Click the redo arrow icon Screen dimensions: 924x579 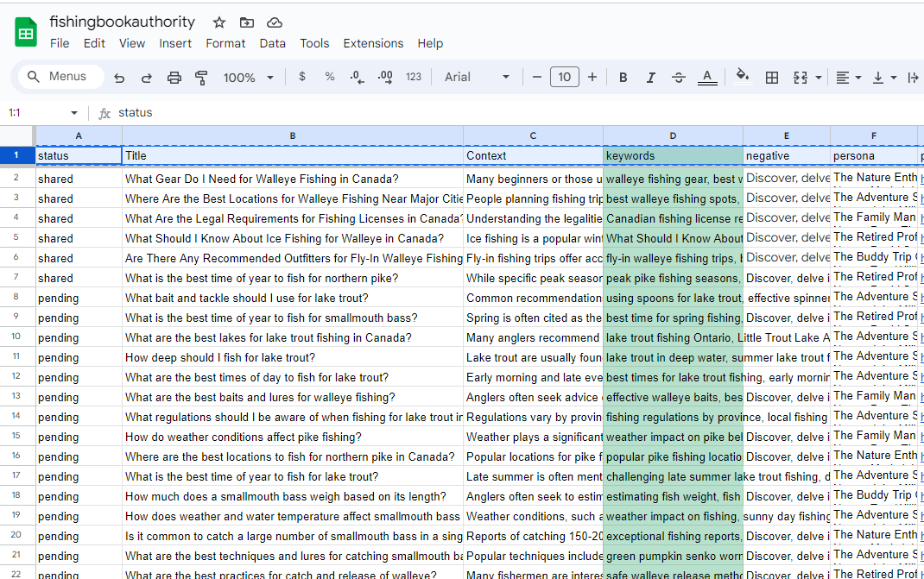147,78
